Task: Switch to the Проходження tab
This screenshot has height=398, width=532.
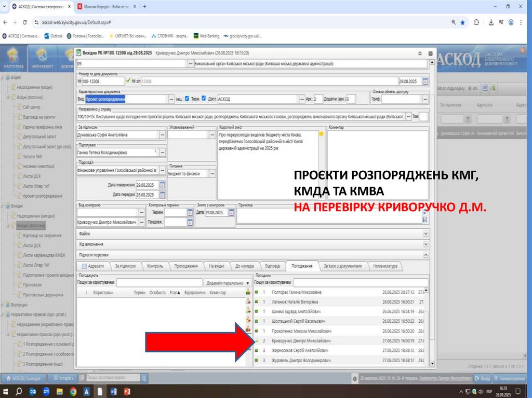Action: click(185, 266)
